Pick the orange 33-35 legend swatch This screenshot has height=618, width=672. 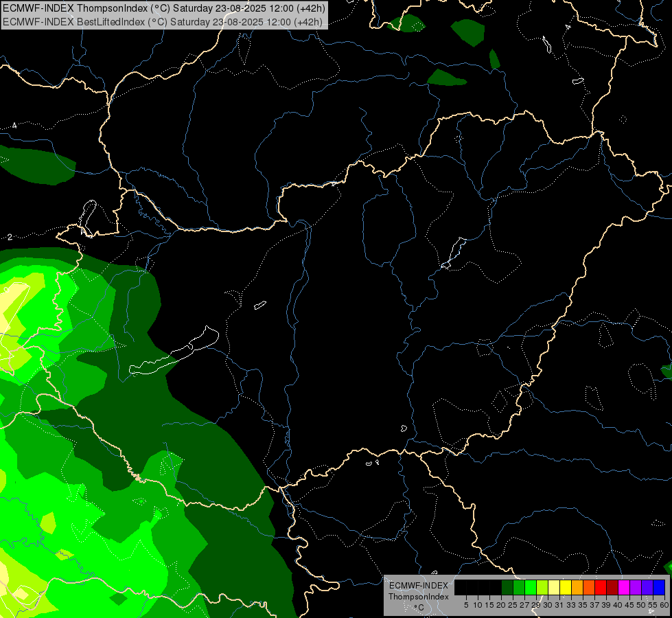577,587
